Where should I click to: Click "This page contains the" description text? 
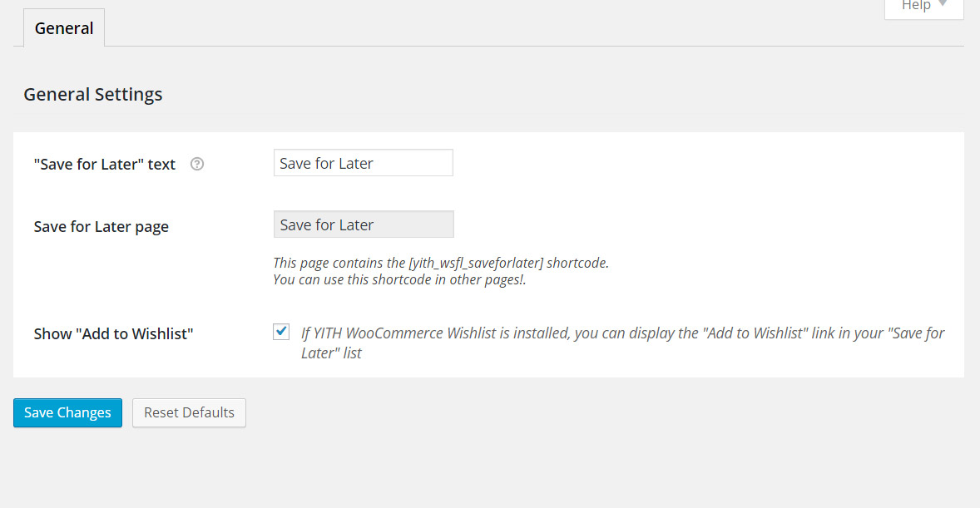pyautogui.click(x=339, y=263)
